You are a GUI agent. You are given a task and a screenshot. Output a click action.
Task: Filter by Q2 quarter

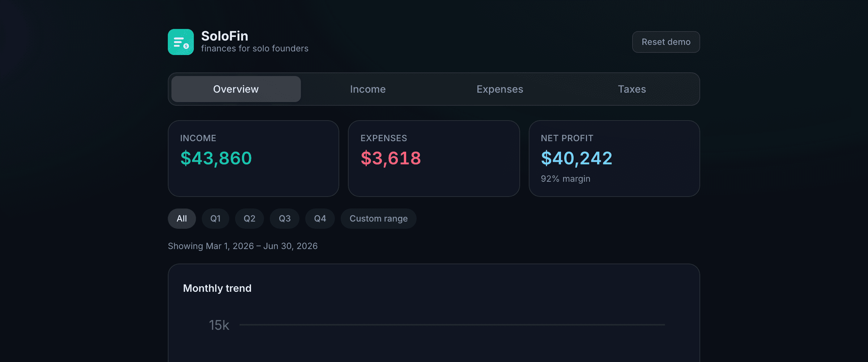tap(250, 219)
